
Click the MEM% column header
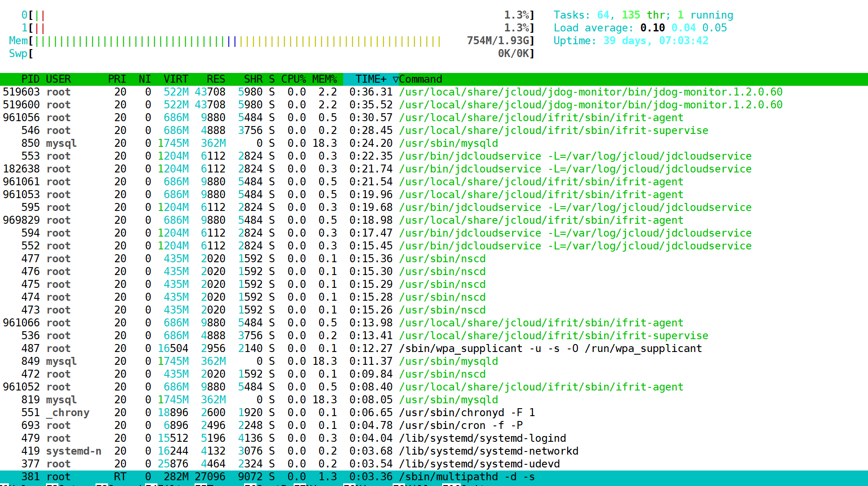coord(324,80)
